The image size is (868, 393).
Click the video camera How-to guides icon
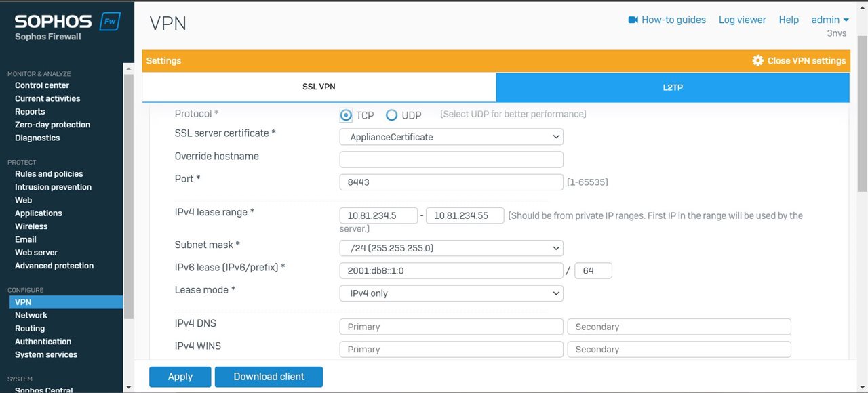(633, 20)
